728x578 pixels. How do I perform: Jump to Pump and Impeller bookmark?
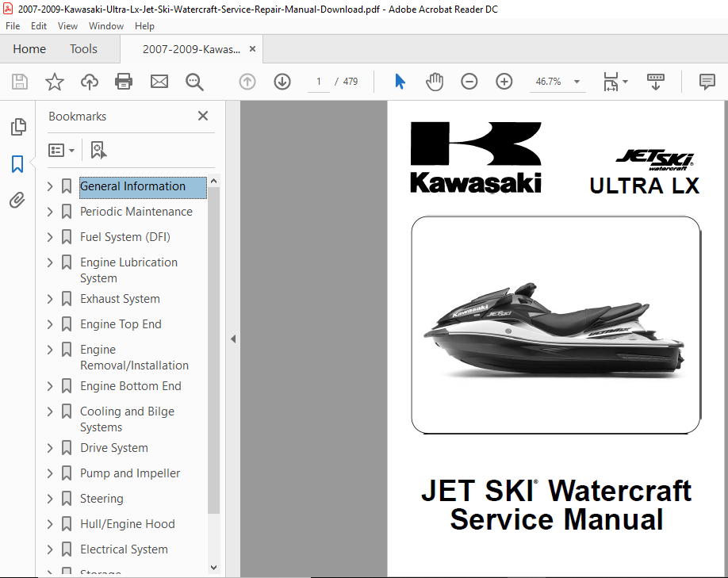[130, 473]
